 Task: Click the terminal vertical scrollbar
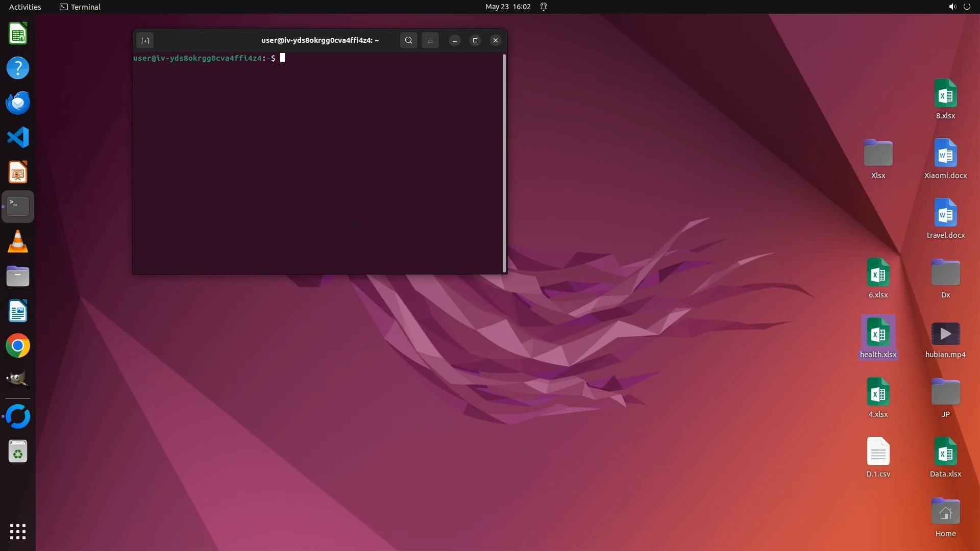coord(504,163)
